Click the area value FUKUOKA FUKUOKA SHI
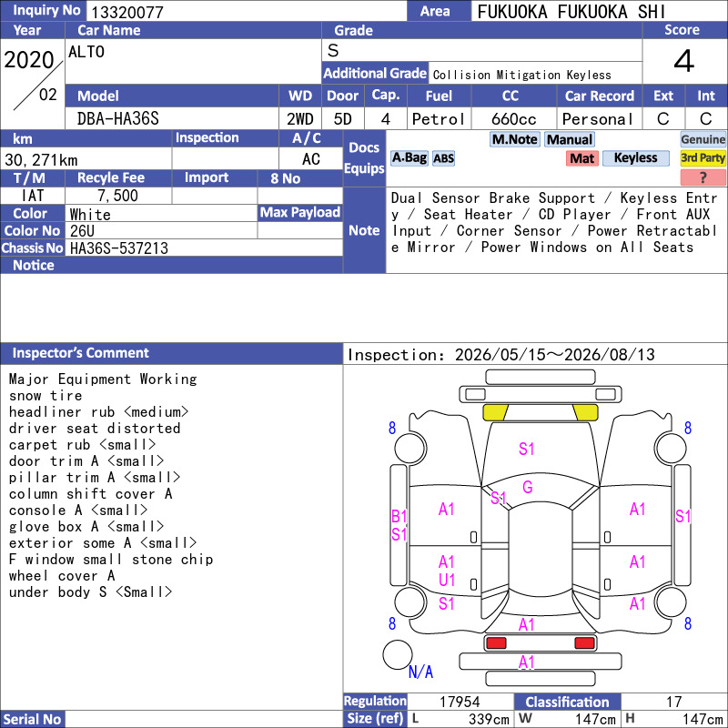This screenshot has height=728, width=728. [571, 12]
